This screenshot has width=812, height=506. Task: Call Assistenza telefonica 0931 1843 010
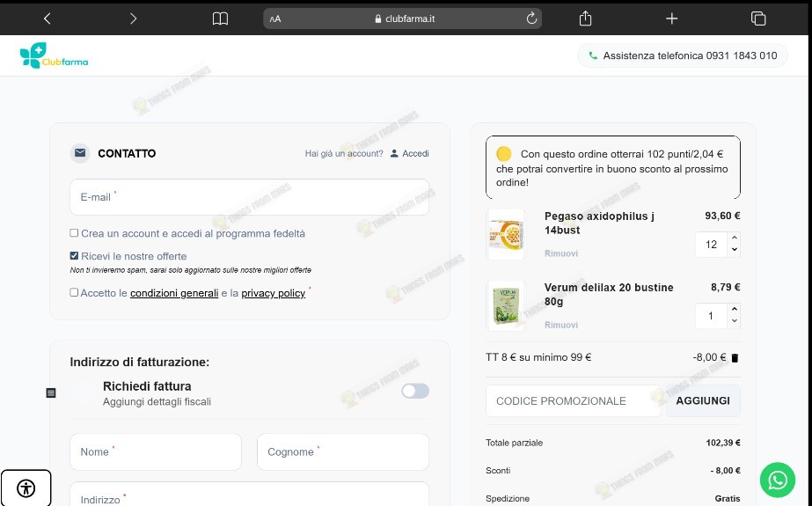pyautogui.click(x=683, y=55)
